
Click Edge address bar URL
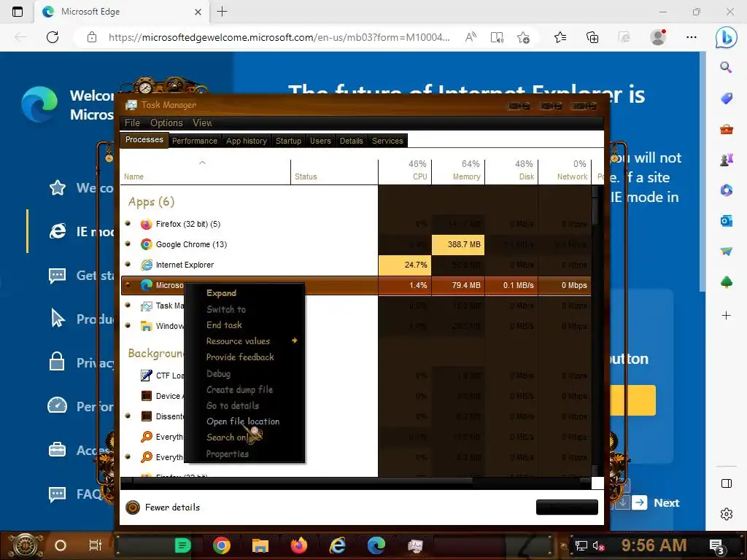(x=279, y=37)
